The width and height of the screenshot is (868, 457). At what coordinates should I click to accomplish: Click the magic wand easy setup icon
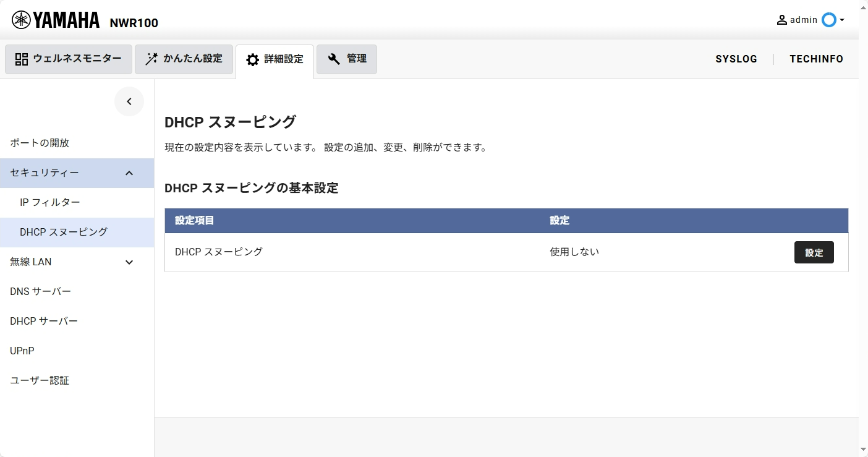[x=151, y=59]
